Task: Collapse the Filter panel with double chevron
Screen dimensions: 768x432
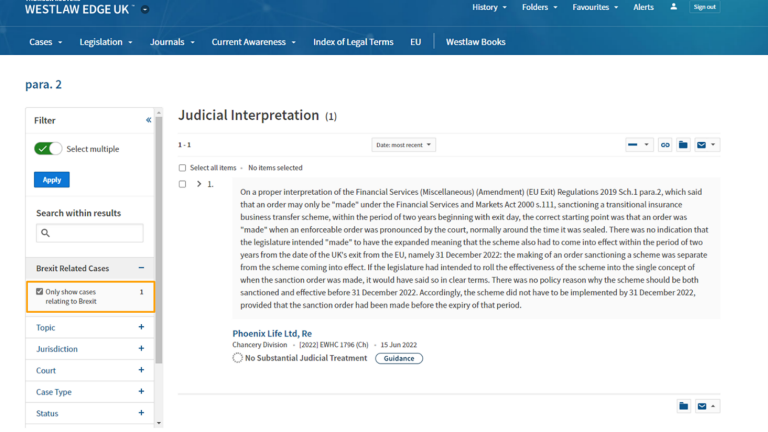Action: (x=148, y=120)
